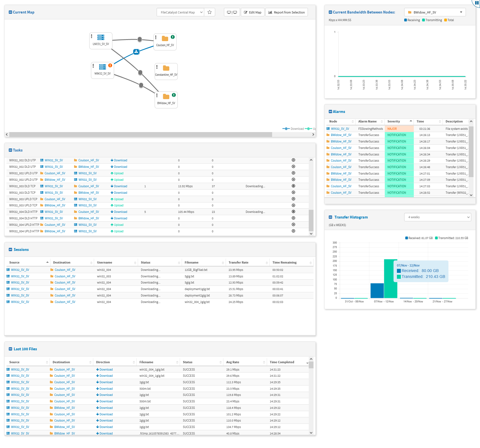Viewport: 480px width, 448px height.
Task: Open the FileCatalyst Central Map dropdown
Action: point(180,12)
